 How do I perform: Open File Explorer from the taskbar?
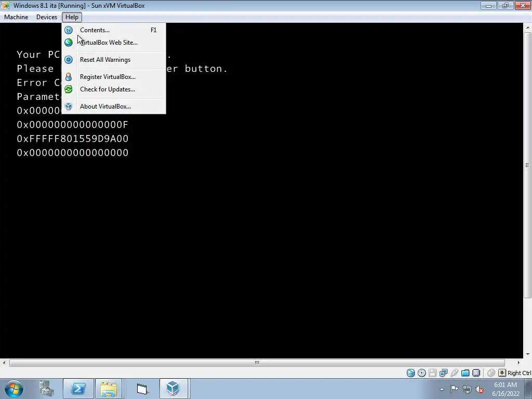coord(109,389)
